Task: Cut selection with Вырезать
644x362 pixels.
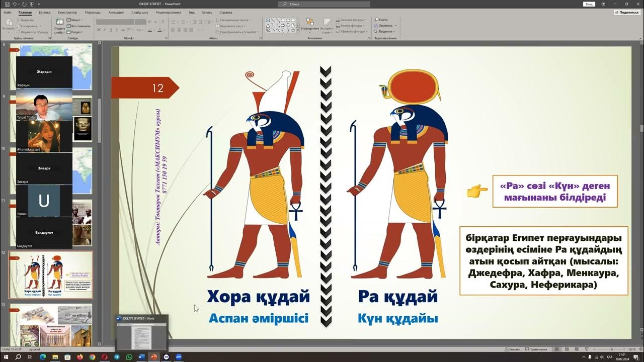Action: pyautogui.click(x=26, y=20)
